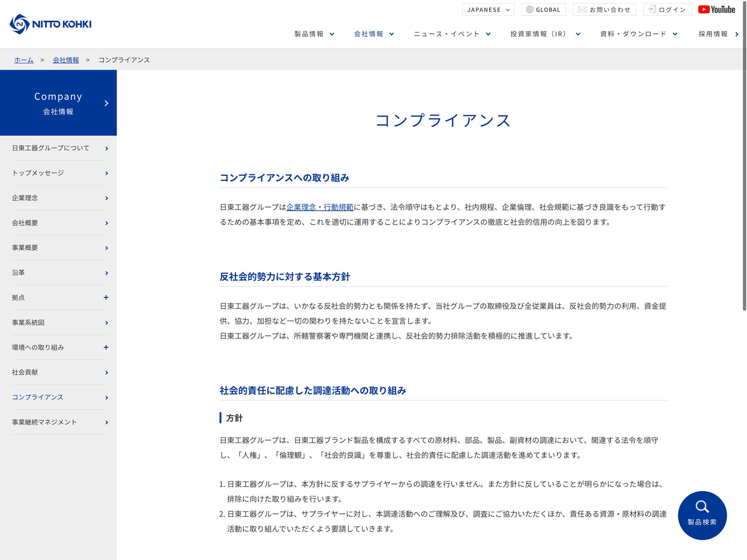The width and height of the screenshot is (747, 560).
Task: Follow the 企業理念・行動規範 link
Action: [320, 207]
